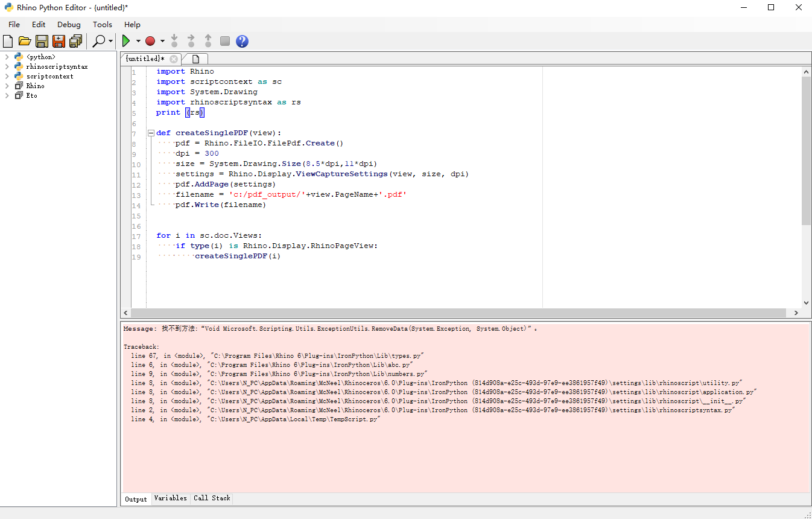Save all open scripts
Image resolution: width=812 pixels, height=519 pixels.
[75, 41]
